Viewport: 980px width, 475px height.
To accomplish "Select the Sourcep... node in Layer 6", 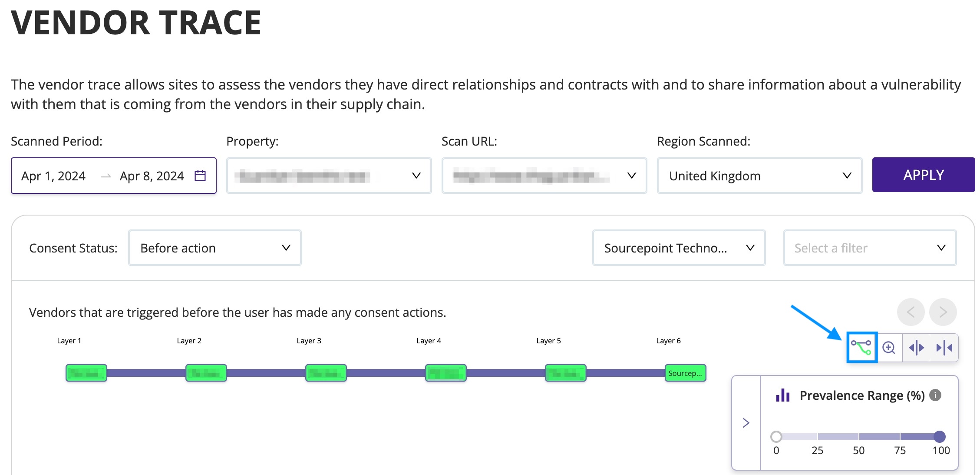I will tap(685, 373).
